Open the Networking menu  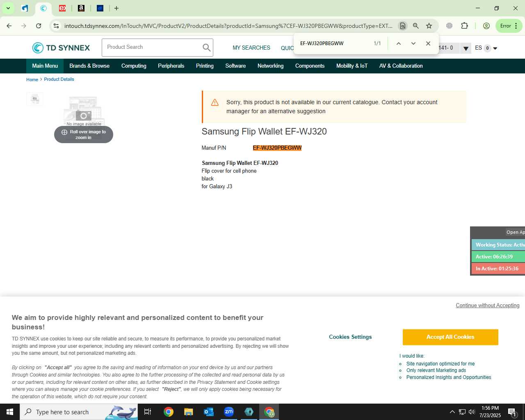(x=270, y=66)
